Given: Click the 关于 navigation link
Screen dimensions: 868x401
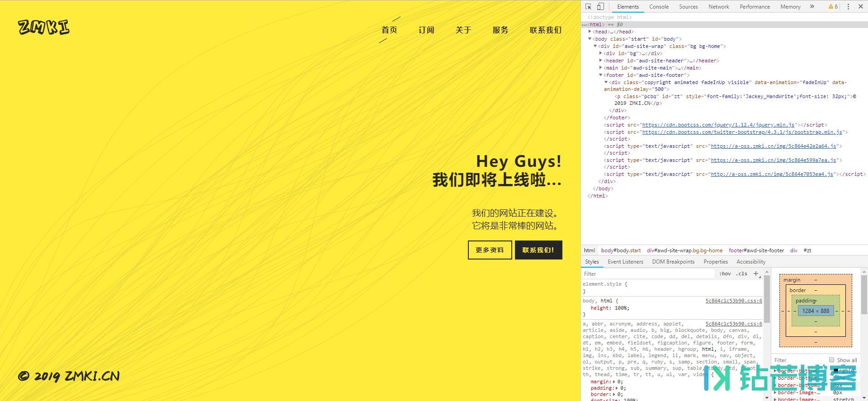Looking at the screenshot, I should click(463, 30).
